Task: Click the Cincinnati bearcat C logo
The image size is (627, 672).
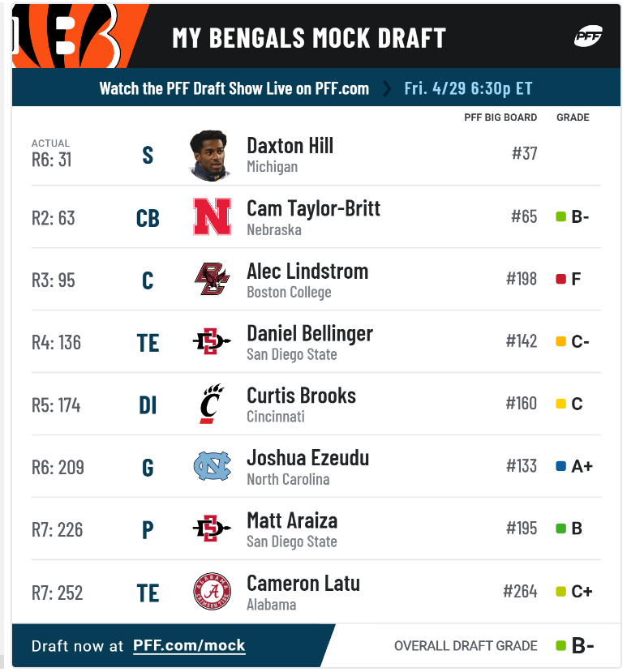Action: (x=212, y=404)
